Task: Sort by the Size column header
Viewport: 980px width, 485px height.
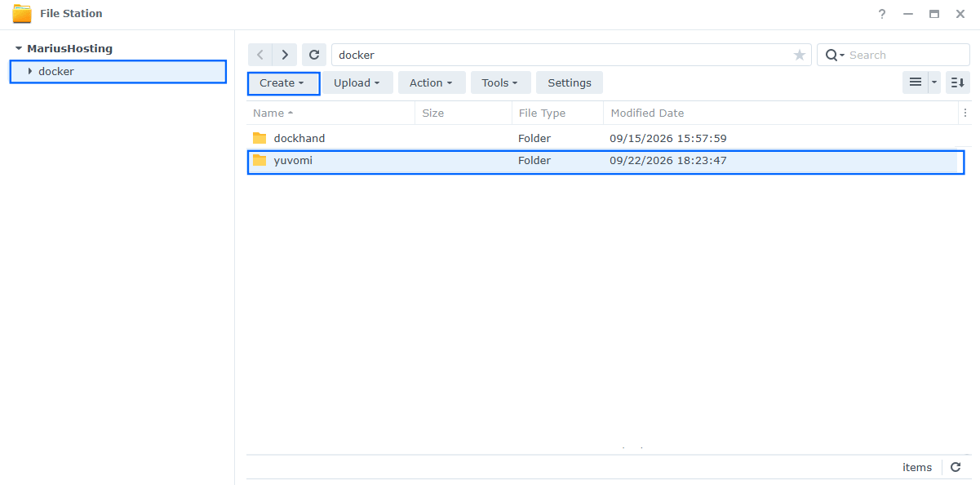Action: coord(463,113)
